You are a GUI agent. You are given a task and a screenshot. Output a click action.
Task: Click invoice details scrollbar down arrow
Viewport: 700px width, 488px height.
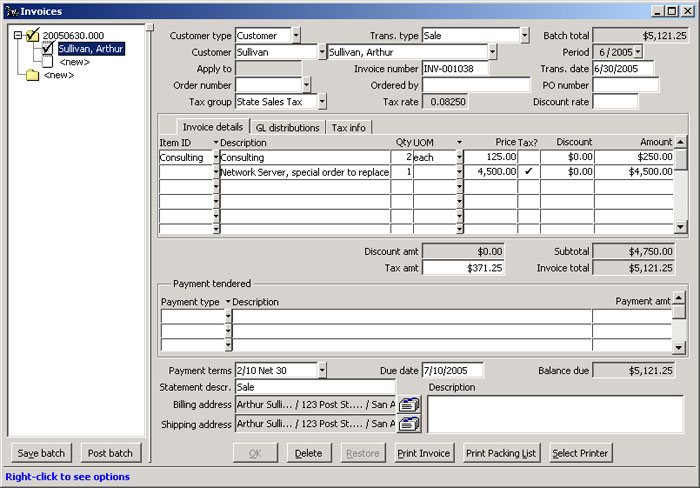click(x=680, y=227)
